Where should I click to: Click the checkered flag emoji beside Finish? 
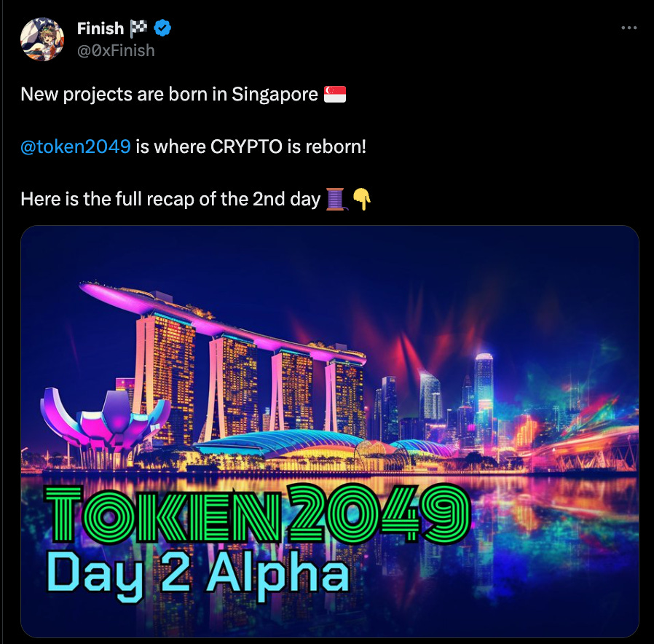pos(138,28)
